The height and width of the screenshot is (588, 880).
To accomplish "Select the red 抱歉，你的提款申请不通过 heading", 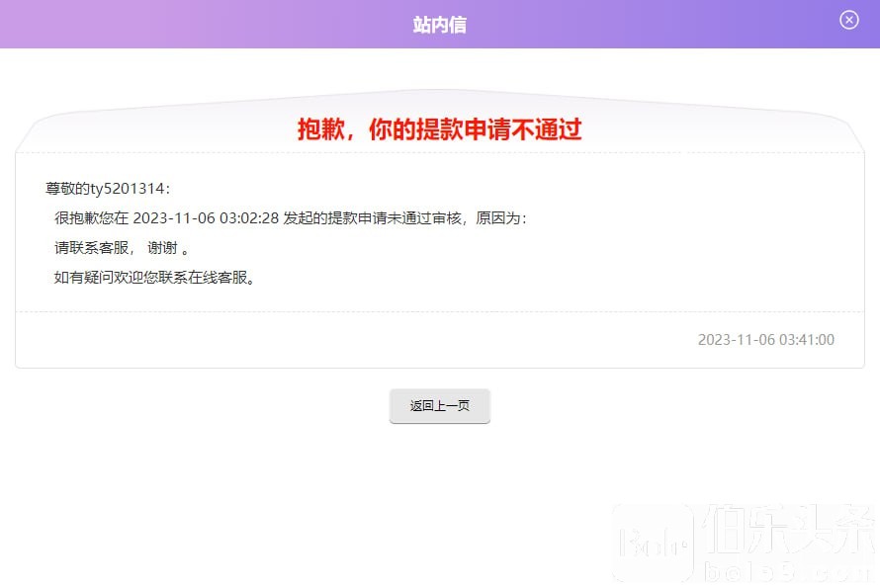I will click(440, 129).
